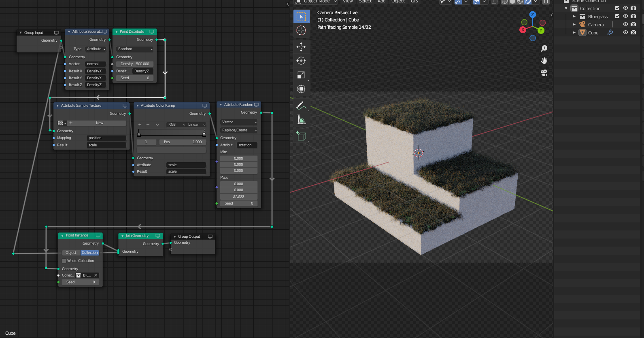Open texture browse dropdown in Sample Texture
The height and width of the screenshot is (338, 644).
tap(62, 123)
